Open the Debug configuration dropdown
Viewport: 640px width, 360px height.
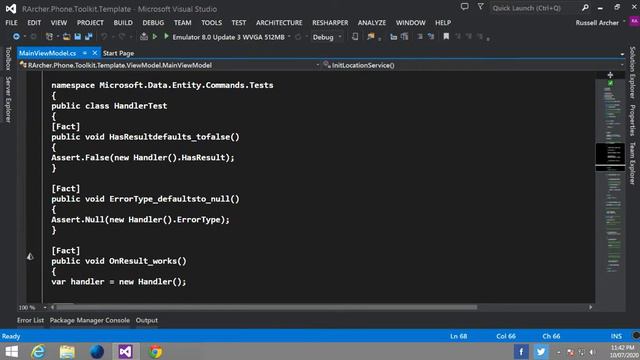coord(340,37)
